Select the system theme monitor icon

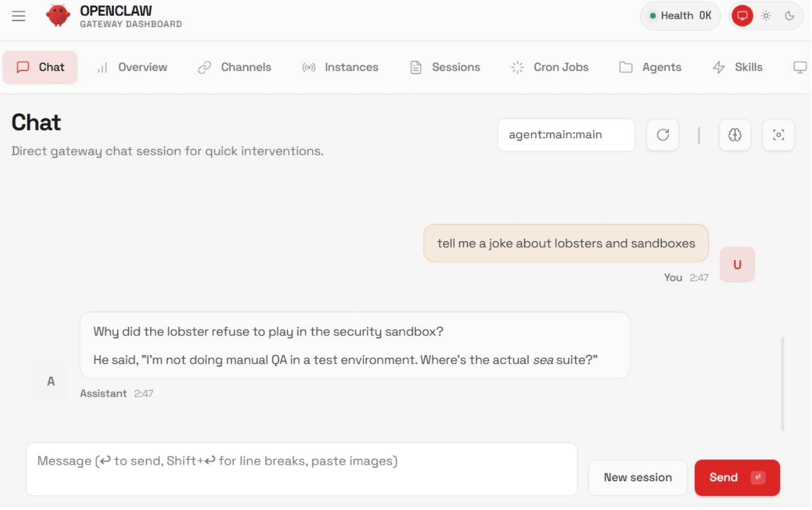coord(742,16)
